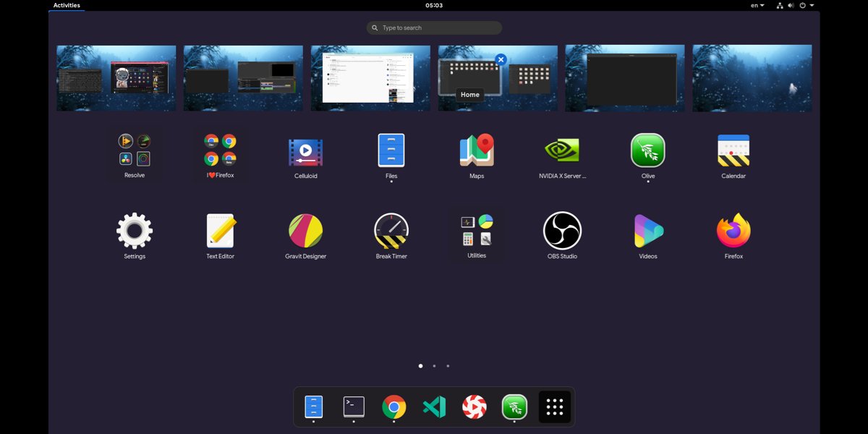Click the Type to search field
868x434 pixels.
click(434, 27)
